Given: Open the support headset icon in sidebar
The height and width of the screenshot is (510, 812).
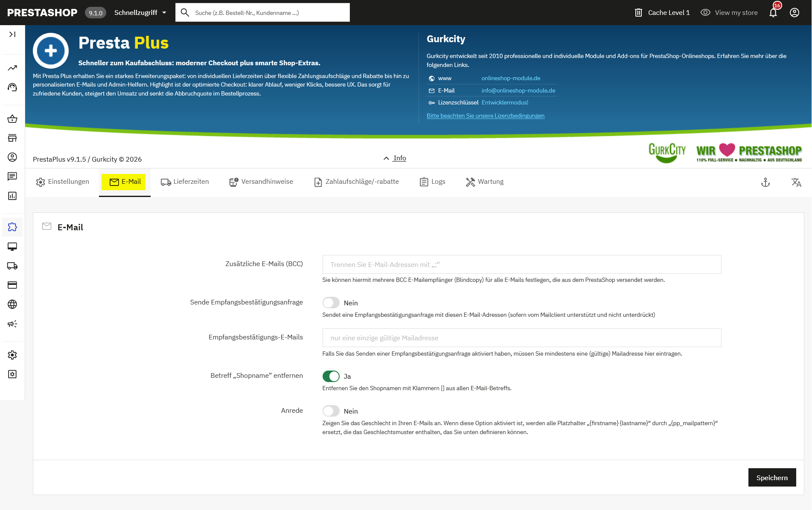Looking at the screenshot, I should point(12,87).
